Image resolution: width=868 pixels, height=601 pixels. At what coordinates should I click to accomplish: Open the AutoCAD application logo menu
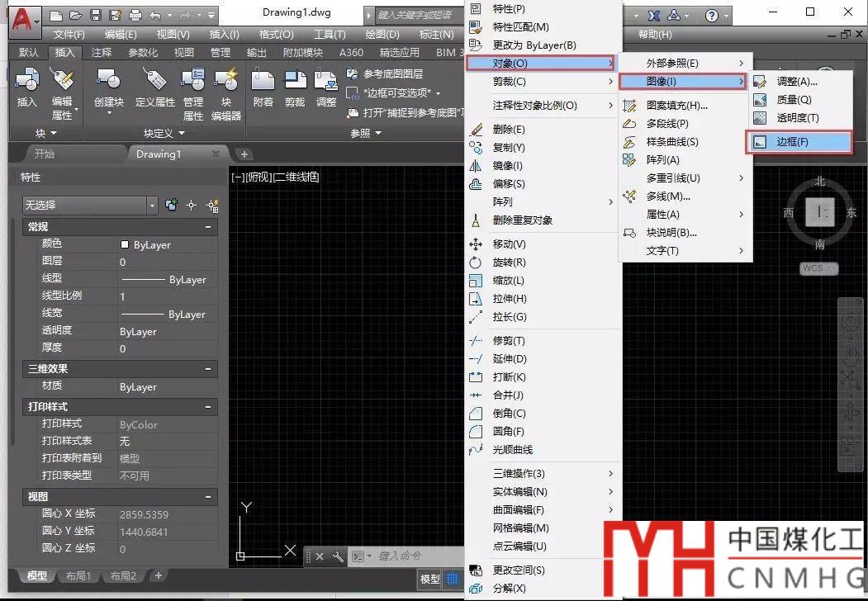tap(25, 17)
